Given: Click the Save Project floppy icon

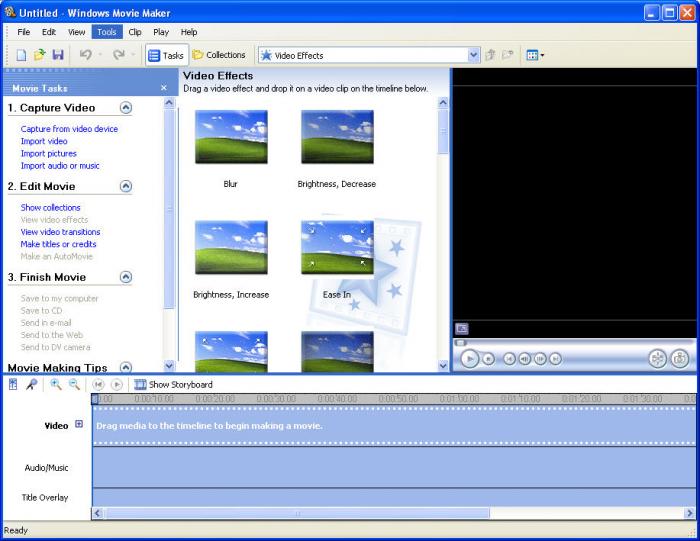Looking at the screenshot, I should point(58,55).
